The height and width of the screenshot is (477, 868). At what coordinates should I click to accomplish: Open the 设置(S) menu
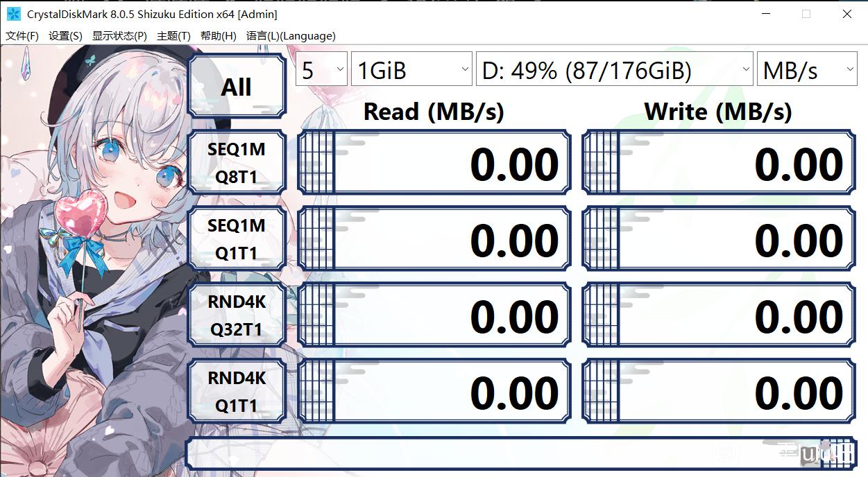pyautogui.click(x=65, y=36)
